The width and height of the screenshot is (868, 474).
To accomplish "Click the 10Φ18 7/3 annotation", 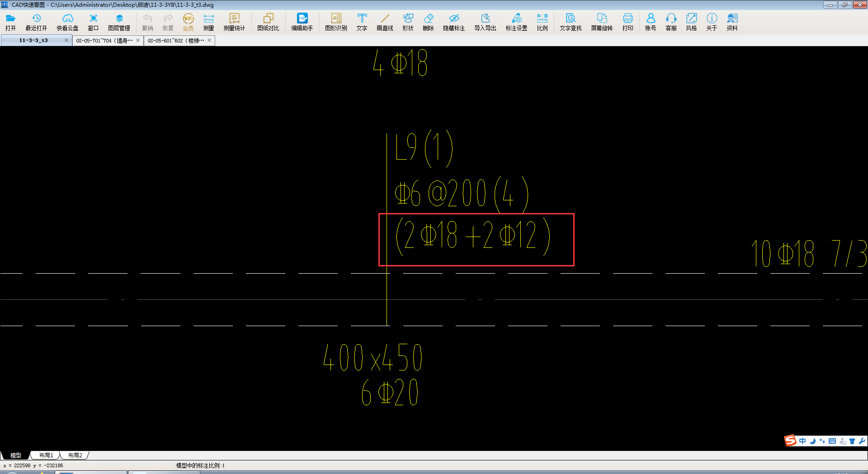I will coord(809,253).
